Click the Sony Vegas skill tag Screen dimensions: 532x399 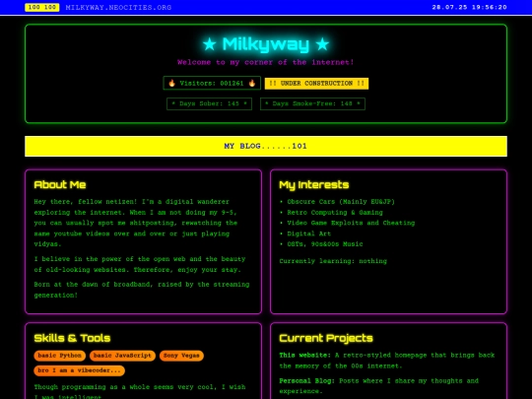pos(181,356)
